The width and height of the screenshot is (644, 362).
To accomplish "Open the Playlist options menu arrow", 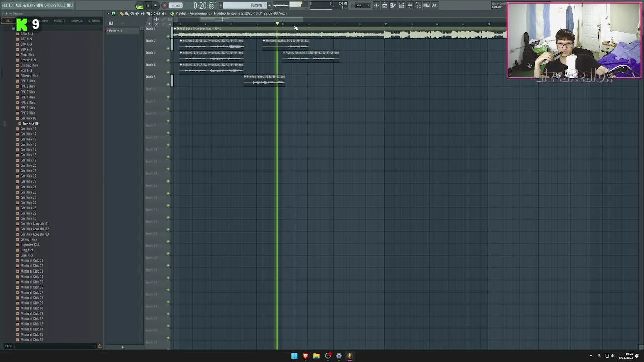I will [108, 14].
